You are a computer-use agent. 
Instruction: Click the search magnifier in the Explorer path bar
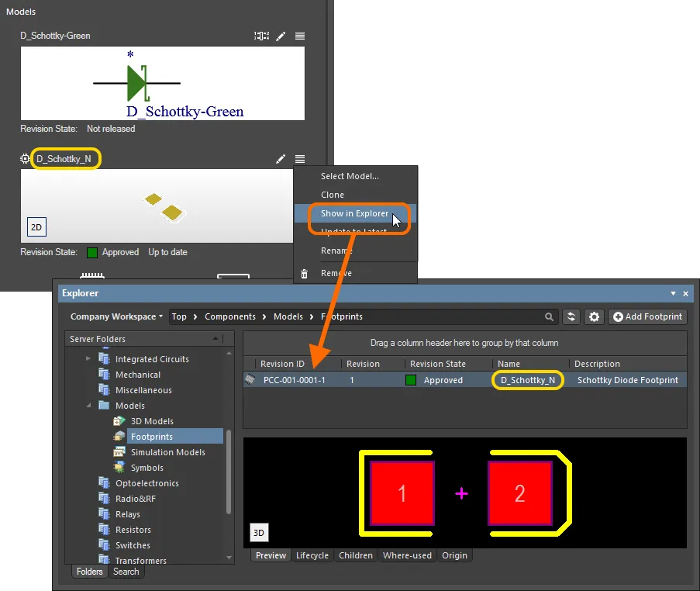coord(550,316)
